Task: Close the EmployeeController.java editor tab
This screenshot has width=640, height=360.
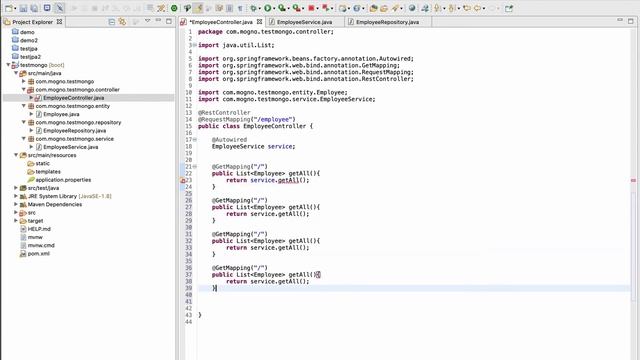Action: [259, 22]
